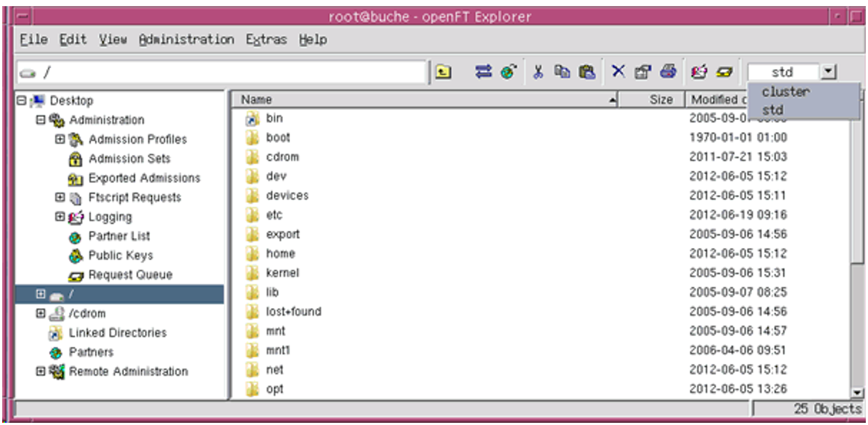The image size is (868, 425).
Task: Click the copy icon in the toolbar
Action: (562, 71)
